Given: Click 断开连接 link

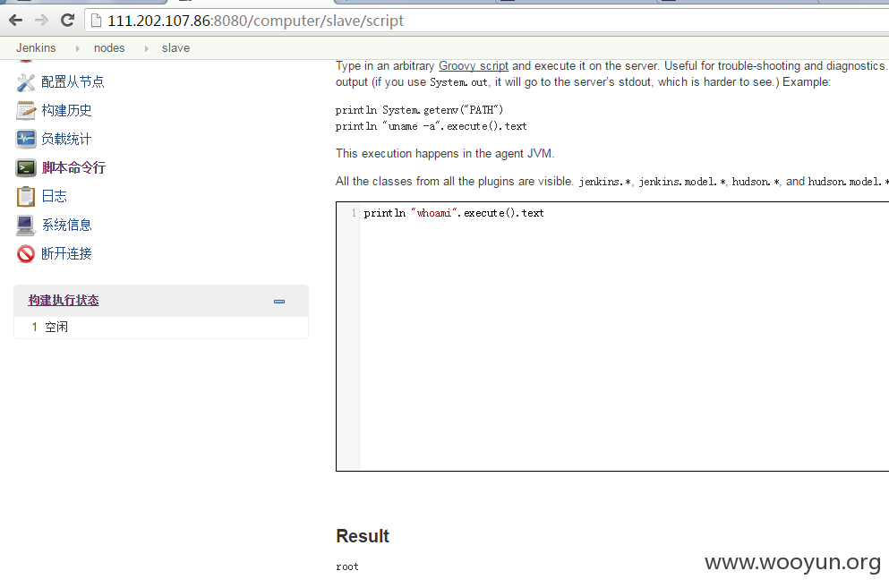Looking at the screenshot, I should 66,253.
